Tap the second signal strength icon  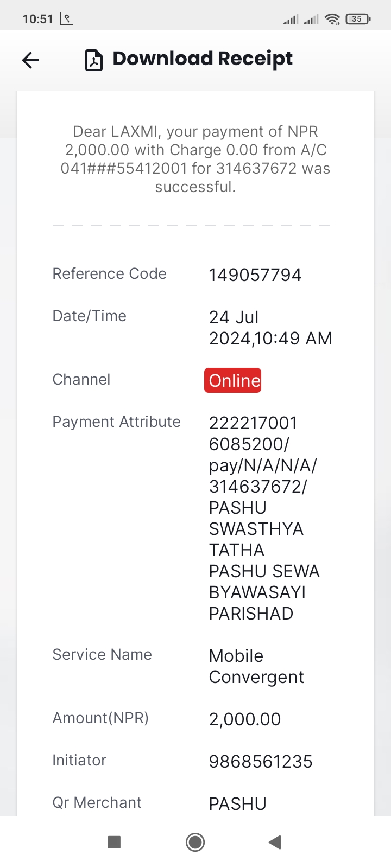pos(311,20)
